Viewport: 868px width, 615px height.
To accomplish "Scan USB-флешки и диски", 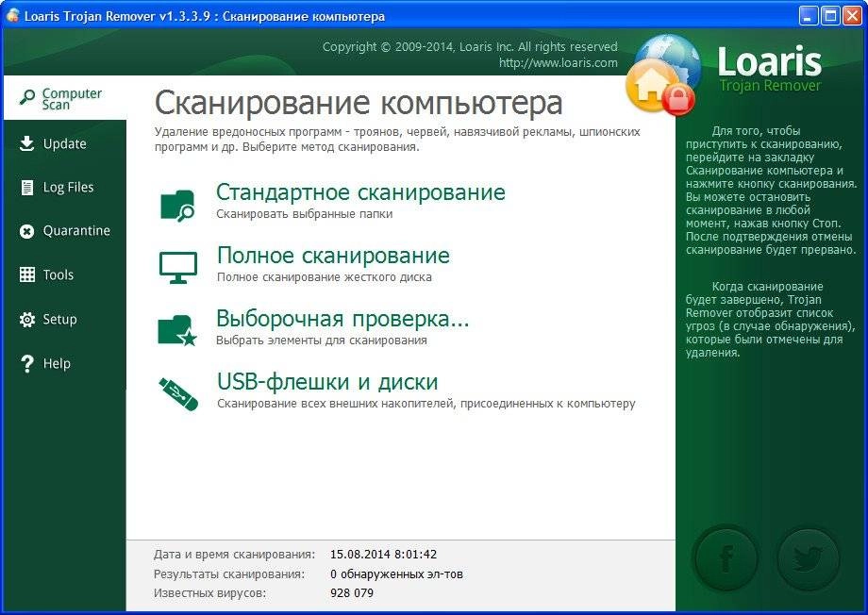I will tap(327, 382).
